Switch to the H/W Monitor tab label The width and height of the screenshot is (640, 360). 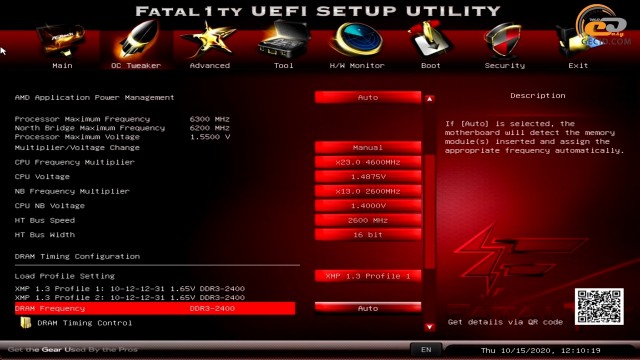[x=357, y=65]
